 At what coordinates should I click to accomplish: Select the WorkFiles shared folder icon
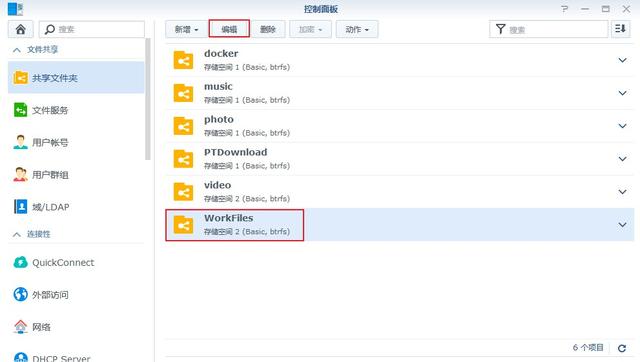click(183, 225)
